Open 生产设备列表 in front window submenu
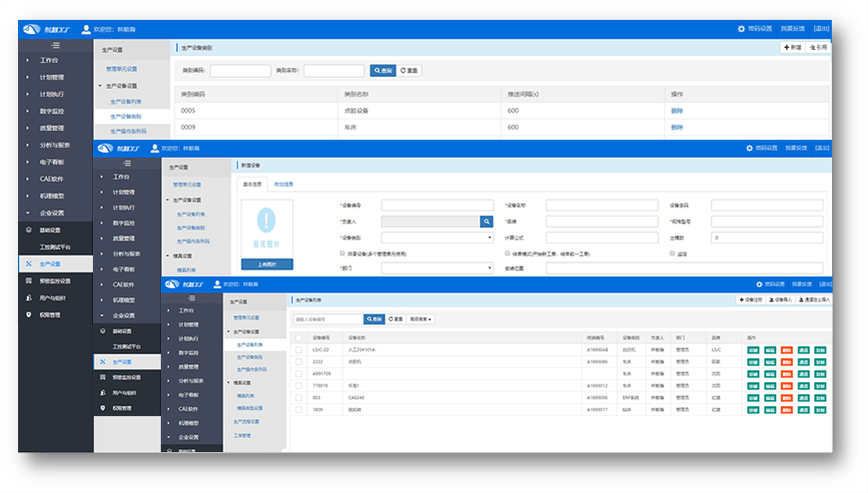 point(250,344)
